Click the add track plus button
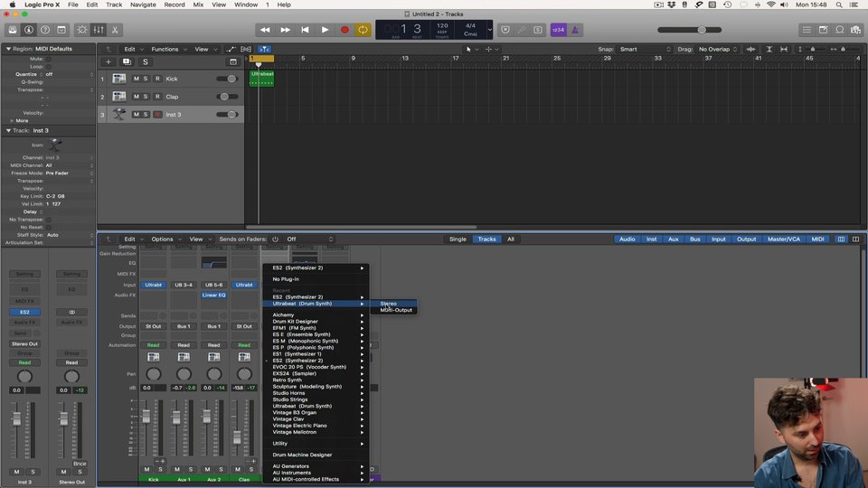This screenshot has width=868, height=488. click(108, 62)
